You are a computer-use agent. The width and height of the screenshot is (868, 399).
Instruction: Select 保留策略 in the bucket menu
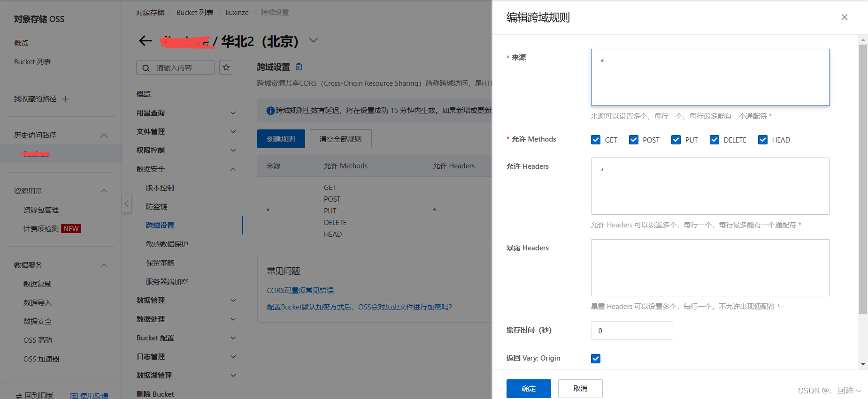[x=160, y=263]
